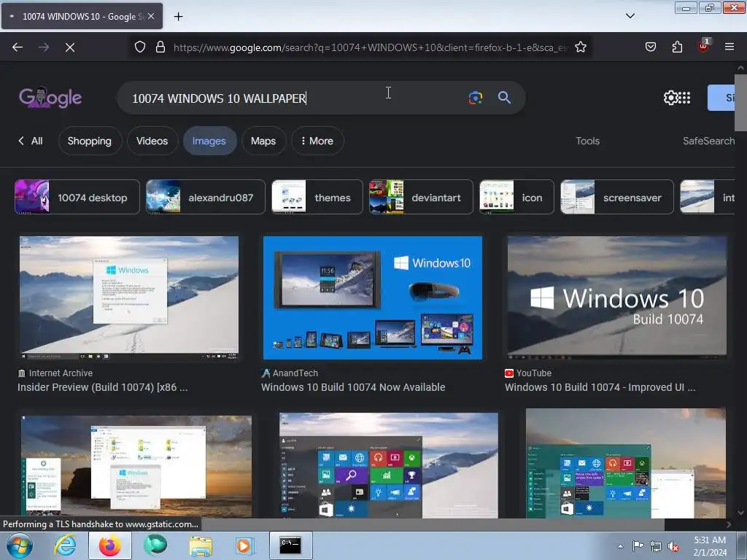
Task: Open Windows Media Player on taskbar
Action: (x=245, y=545)
